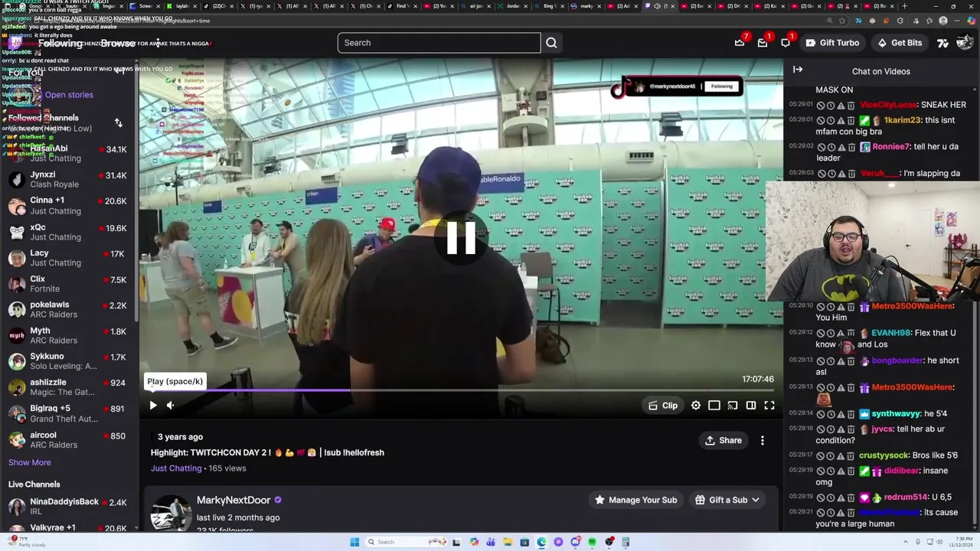Enter fullscreen mode on the video
Screen dimensions: 980x551
pyautogui.click(x=769, y=406)
